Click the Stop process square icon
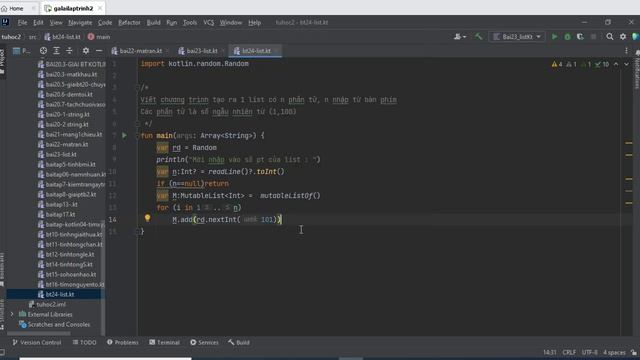 click(x=593, y=37)
